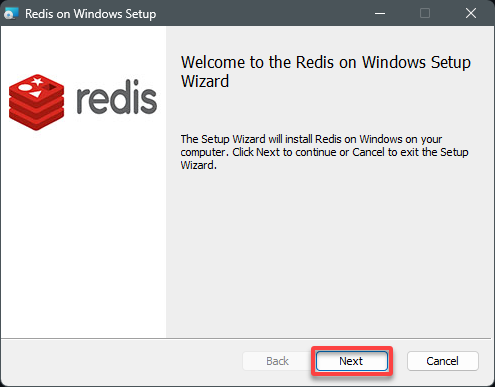Screen dimensions: 495x387
Task: Click the "Redis on Windows Setup" window title
Action: click(x=91, y=14)
